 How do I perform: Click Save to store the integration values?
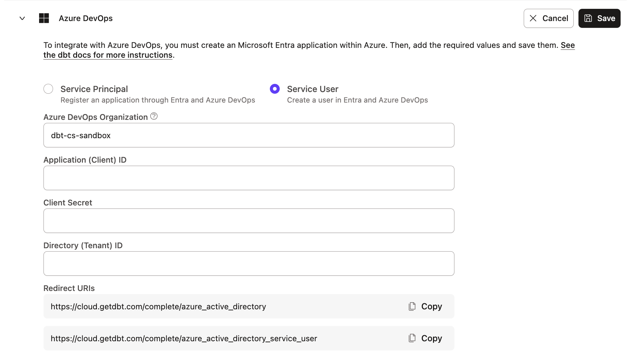[599, 18]
